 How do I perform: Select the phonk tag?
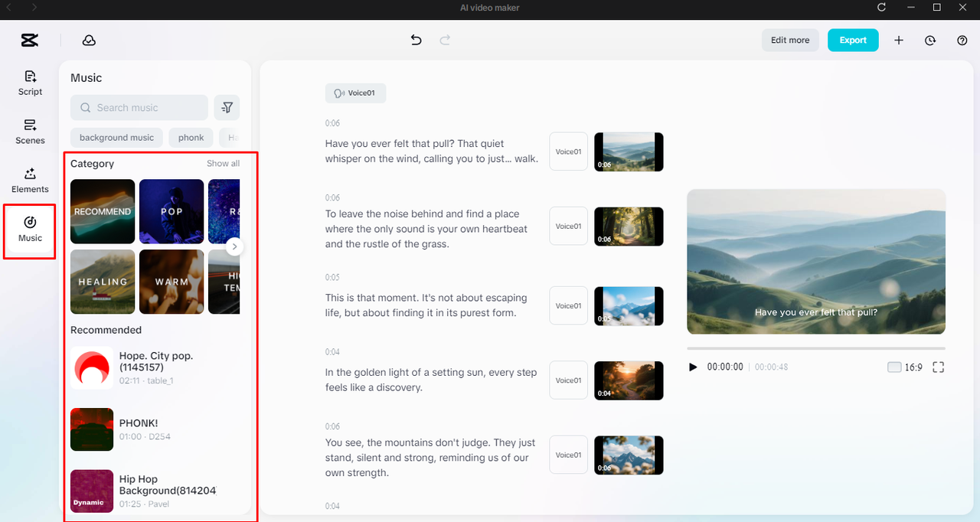click(190, 137)
